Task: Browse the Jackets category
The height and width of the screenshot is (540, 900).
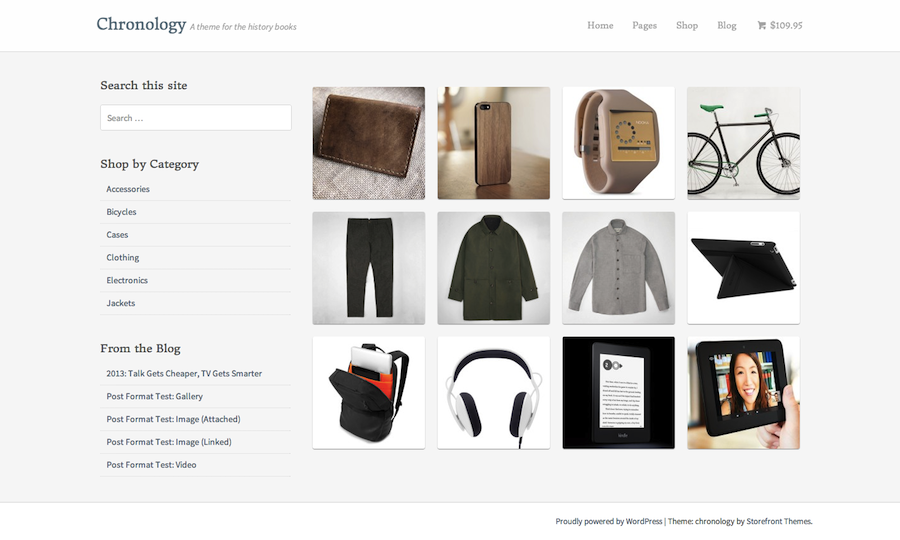Action: click(121, 303)
